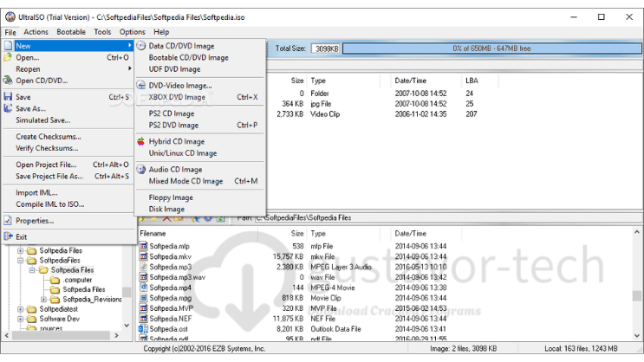Open the New submenu arrow
Image resolution: width=644 pixels, height=362 pixels.
[130, 46]
